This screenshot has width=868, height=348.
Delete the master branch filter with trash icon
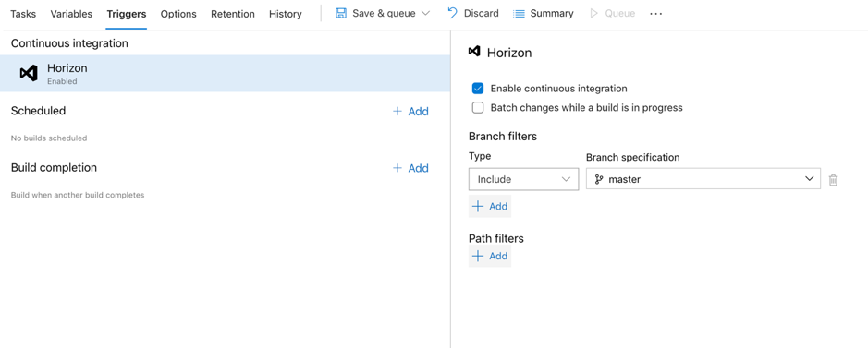(x=833, y=179)
